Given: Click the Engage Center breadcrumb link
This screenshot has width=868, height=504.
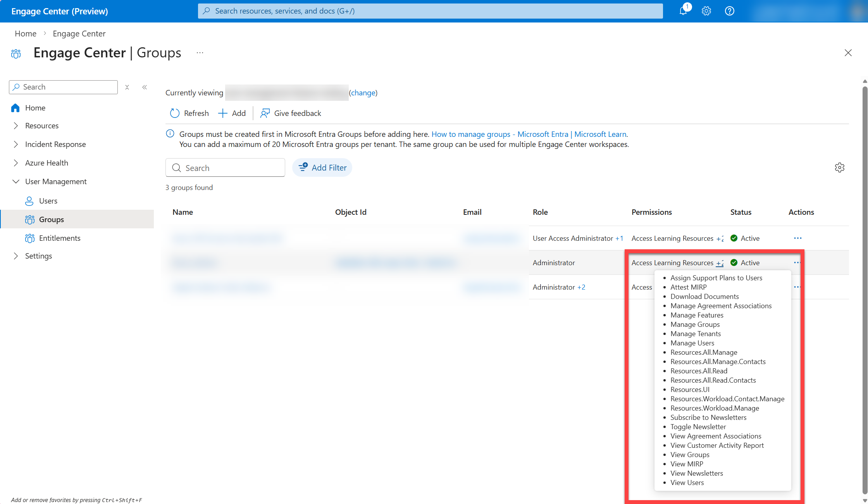Looking at the screenshot, I should click(79, 34).
